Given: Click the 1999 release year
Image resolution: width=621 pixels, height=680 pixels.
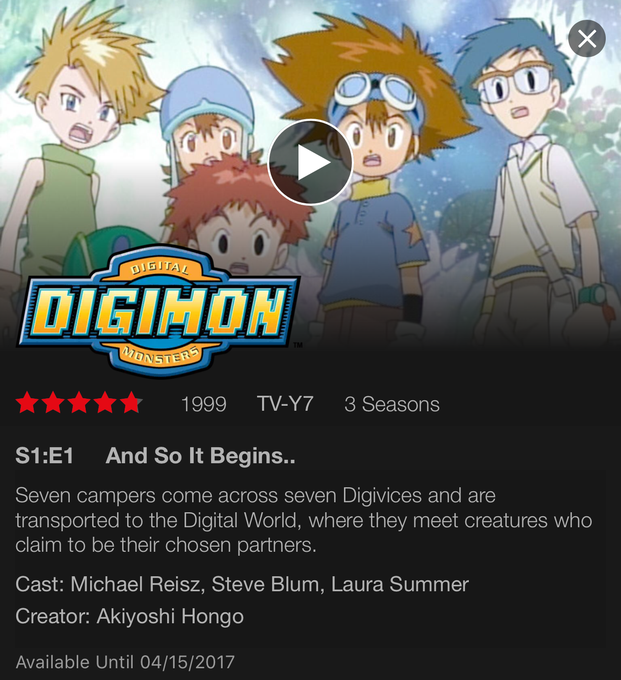Looking at the screenshot, I should pyautogui.click(x=204, y=404).
